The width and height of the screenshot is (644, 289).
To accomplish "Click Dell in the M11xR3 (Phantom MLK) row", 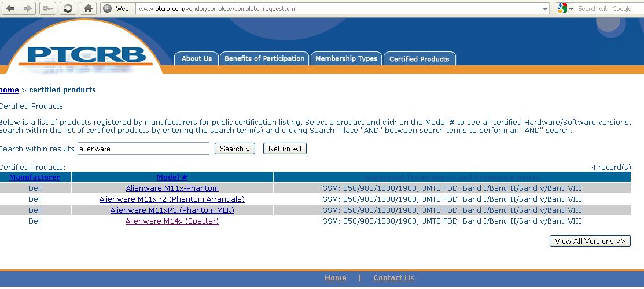I will 35,210.
